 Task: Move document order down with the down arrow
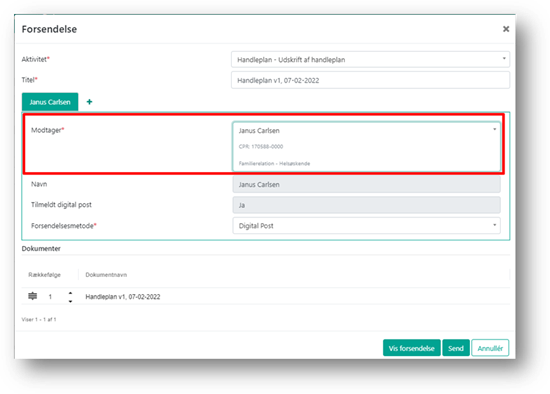click(x=71, y=301)
